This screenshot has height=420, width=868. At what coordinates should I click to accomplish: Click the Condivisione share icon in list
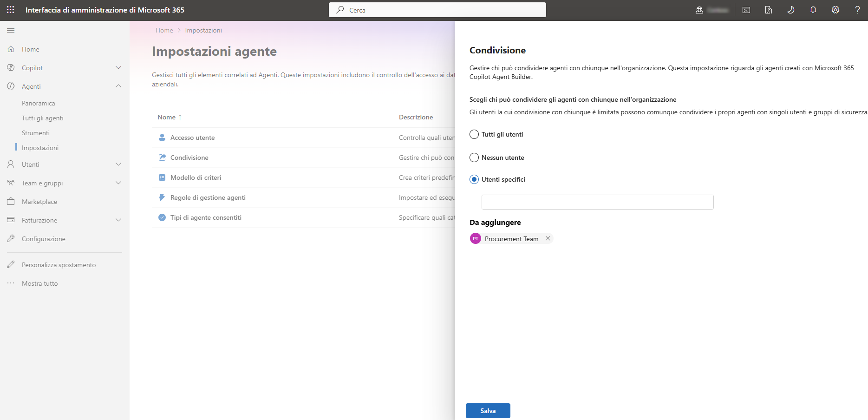(162, 157)
